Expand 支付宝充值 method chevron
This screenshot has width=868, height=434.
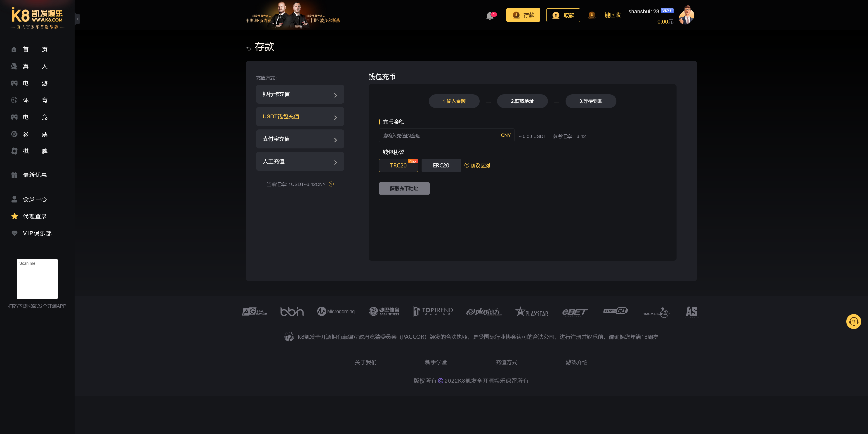pos(335,140)
